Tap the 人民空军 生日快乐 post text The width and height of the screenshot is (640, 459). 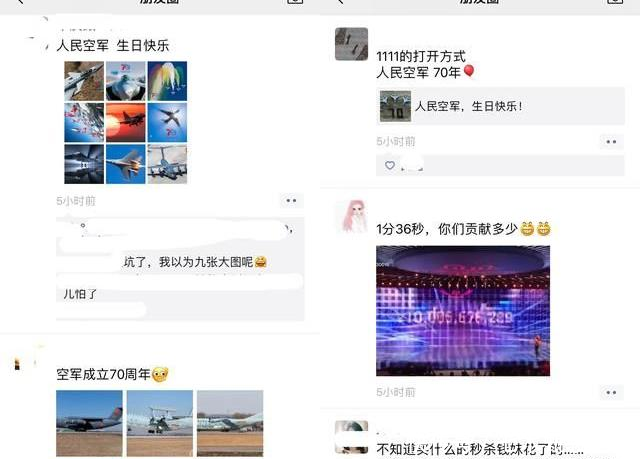[113, 45]
